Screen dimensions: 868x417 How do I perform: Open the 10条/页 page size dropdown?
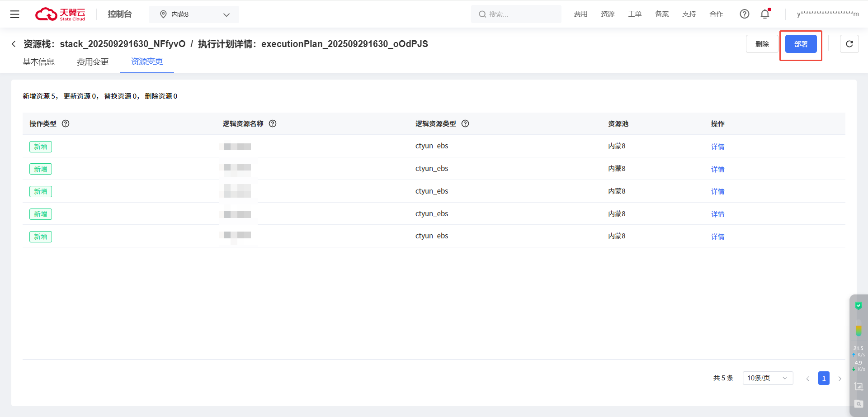click(767, 378)
